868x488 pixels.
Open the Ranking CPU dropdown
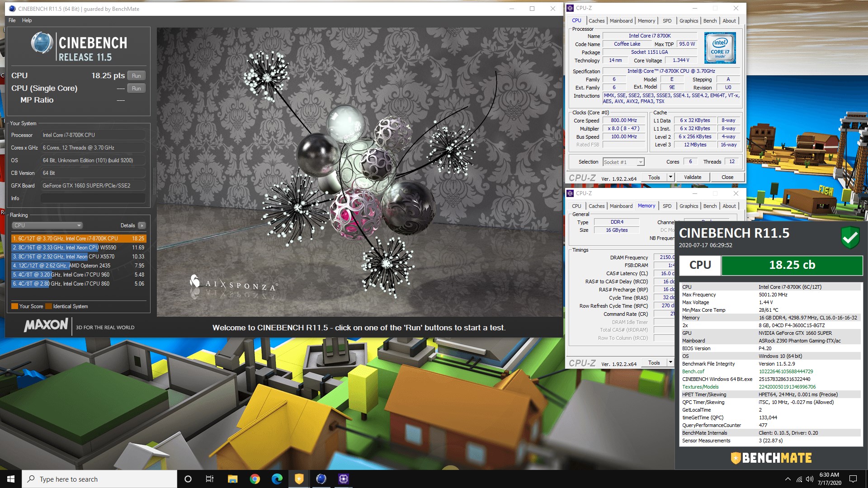tap(47, 225)
